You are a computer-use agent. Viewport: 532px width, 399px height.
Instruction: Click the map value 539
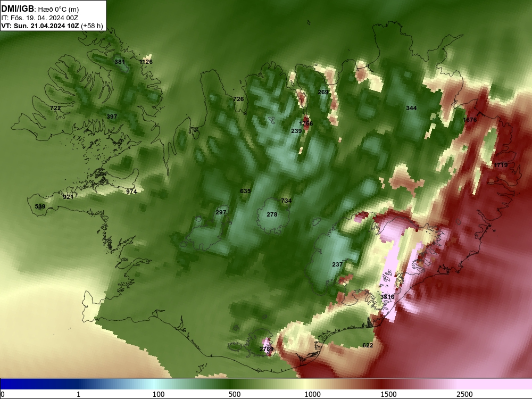[40, 206]
